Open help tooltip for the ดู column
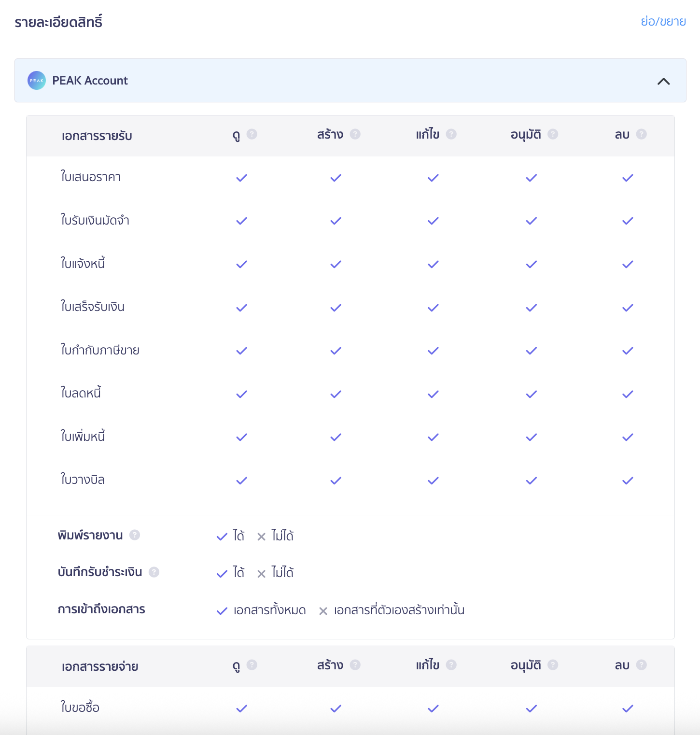 tap(252, 134)
